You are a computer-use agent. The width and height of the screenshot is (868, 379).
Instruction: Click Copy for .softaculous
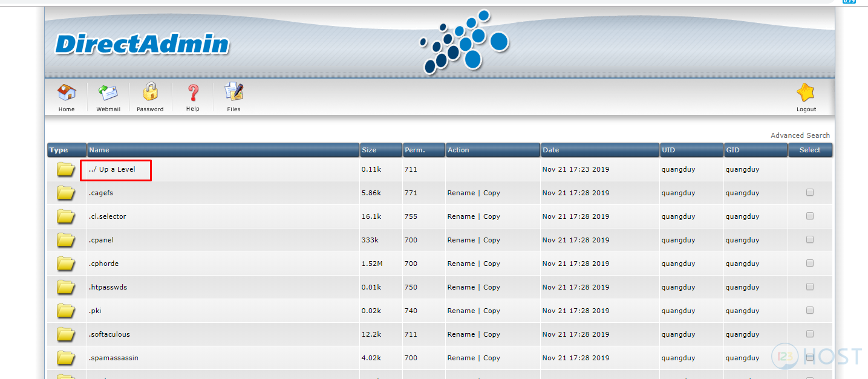click(492, 335)
